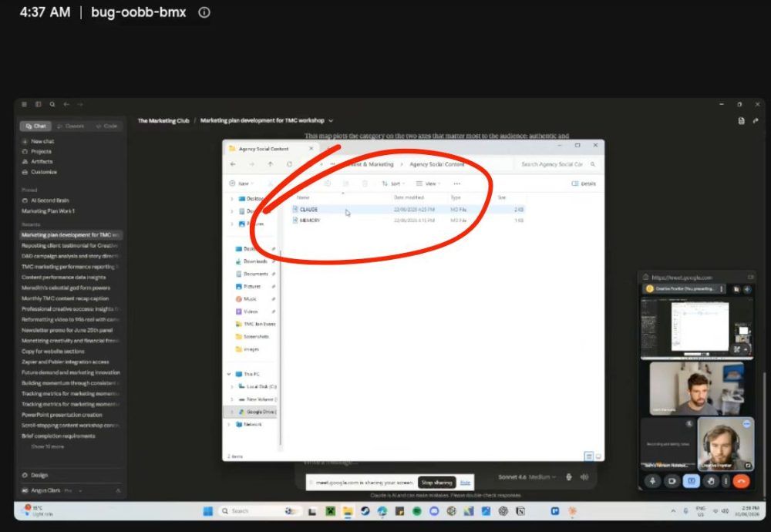Raise hand in the Meet mini window
Viewport: 771px width, 532px height.
[x=711, y=481]
